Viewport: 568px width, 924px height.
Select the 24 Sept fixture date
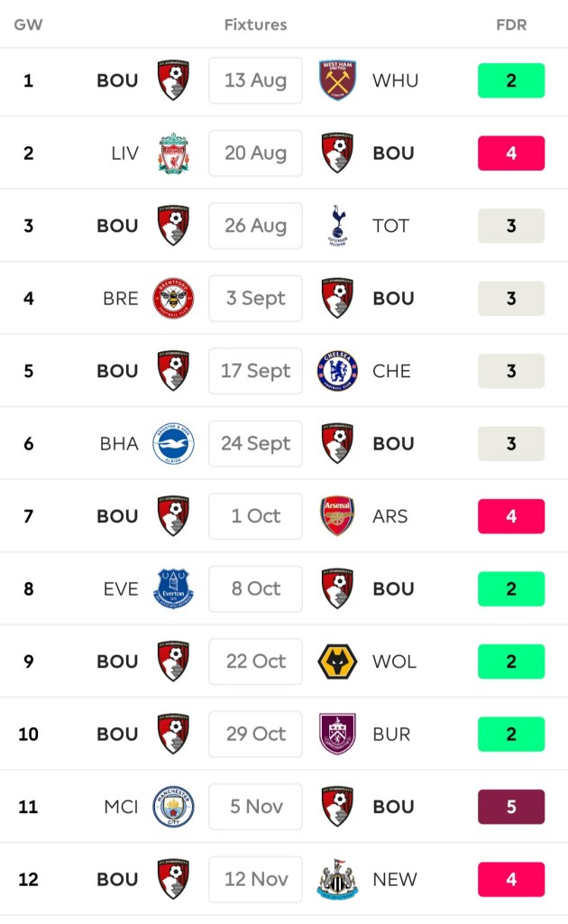255,444
